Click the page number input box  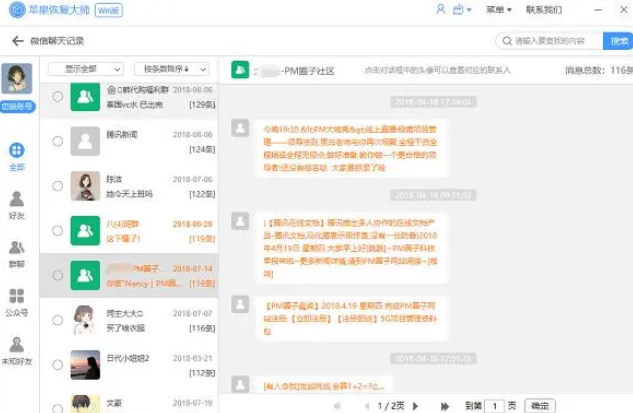(x=495, y=406)
